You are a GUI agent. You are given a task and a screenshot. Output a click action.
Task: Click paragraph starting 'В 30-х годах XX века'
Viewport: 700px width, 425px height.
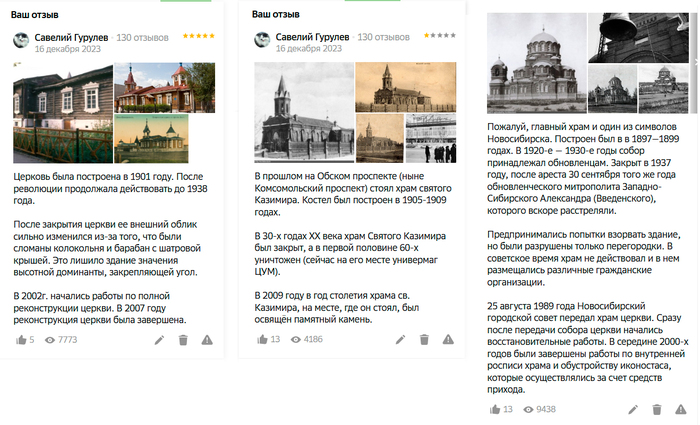pos(350,254)
